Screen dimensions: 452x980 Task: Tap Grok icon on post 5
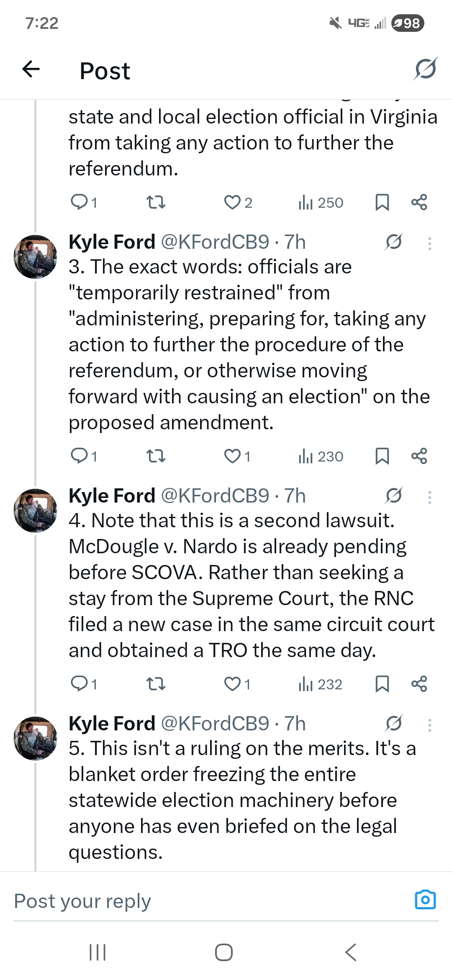394,723
